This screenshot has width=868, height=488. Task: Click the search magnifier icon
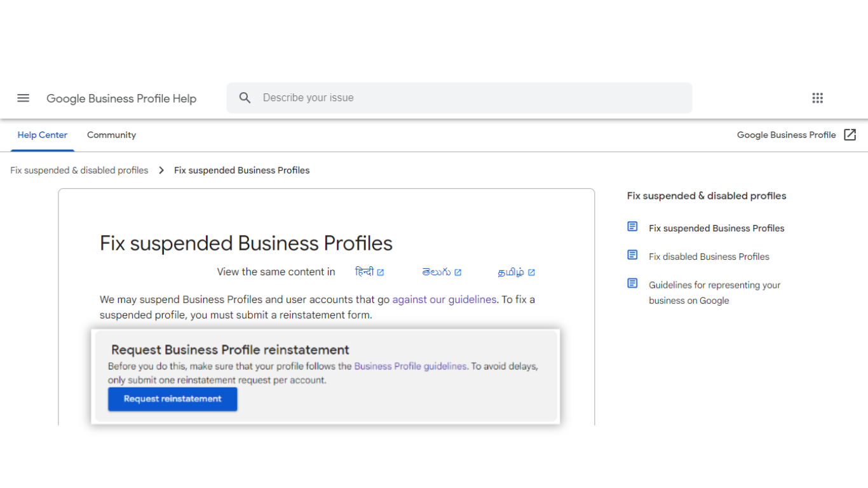coord(245,98)
